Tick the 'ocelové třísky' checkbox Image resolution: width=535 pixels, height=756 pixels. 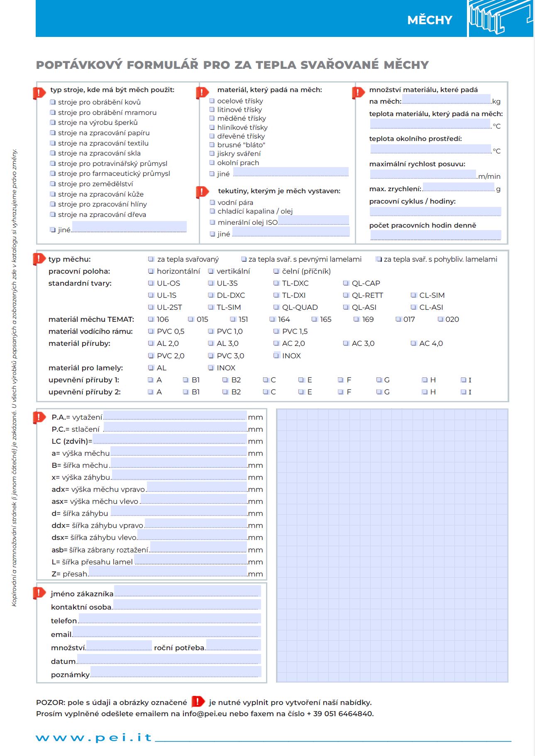[212, 101]
